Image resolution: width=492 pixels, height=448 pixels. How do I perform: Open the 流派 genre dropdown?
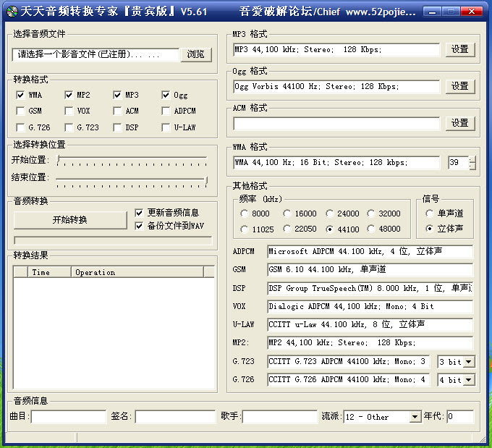click(x=415, y=417)
